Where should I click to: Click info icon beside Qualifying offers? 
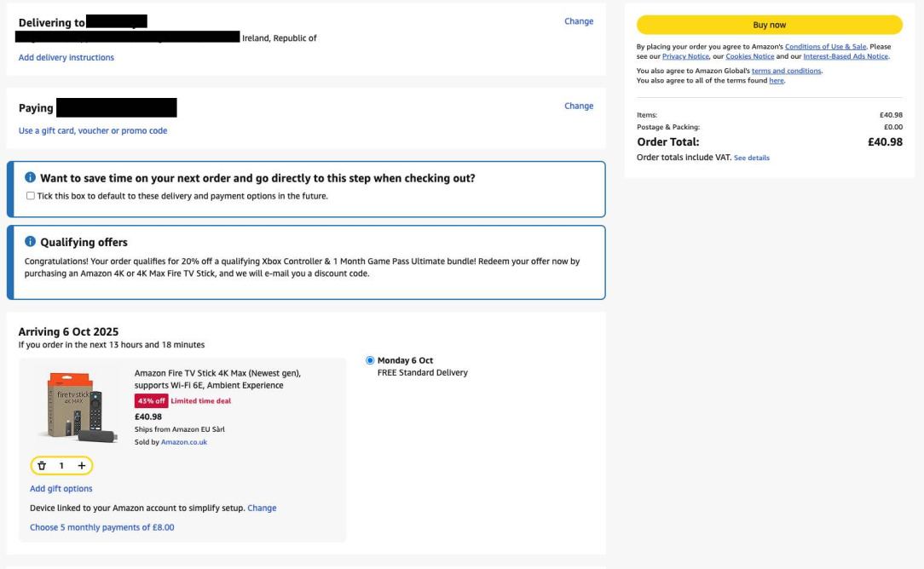30,242
